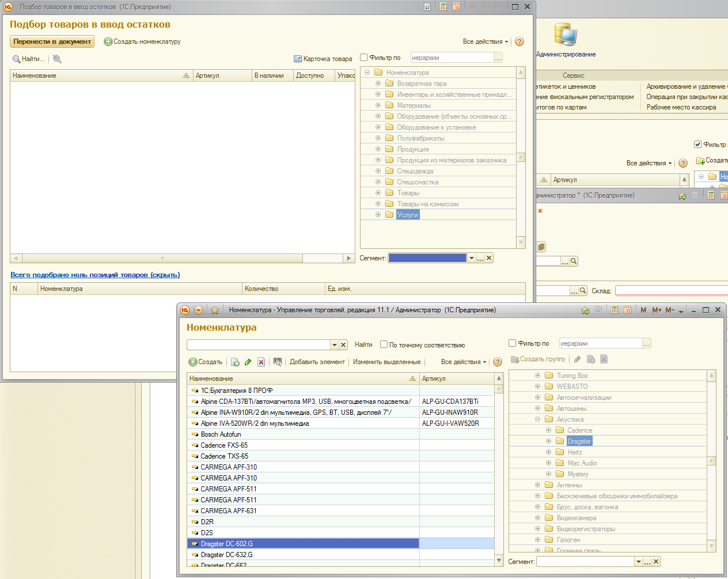The width and height of the screenshot is (728, 579).
Task: Open Архивирование и удаление link
Action: (x=687, y=86)
